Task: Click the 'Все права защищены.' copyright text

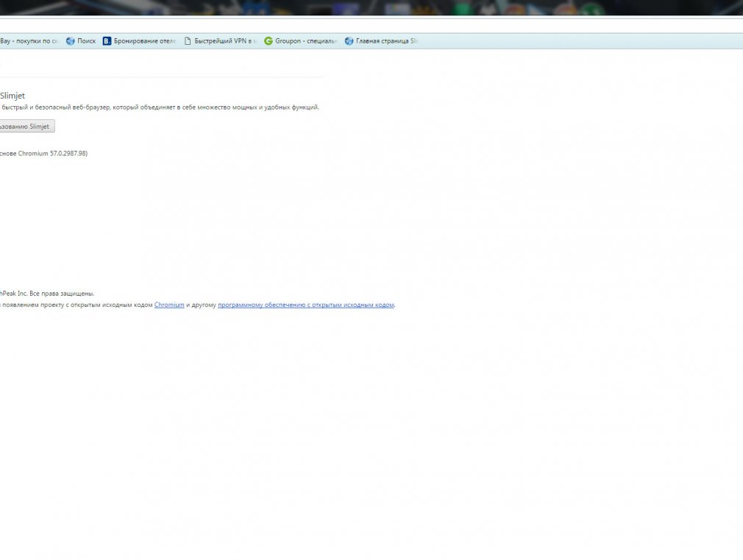Action: coord(62,294)
